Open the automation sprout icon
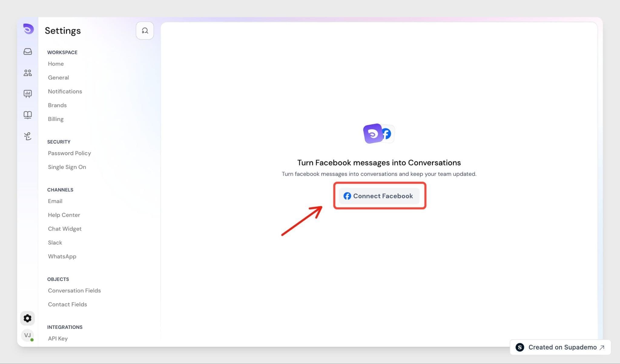The height and width of the screenshot is (364, 620). click(28, 136)
